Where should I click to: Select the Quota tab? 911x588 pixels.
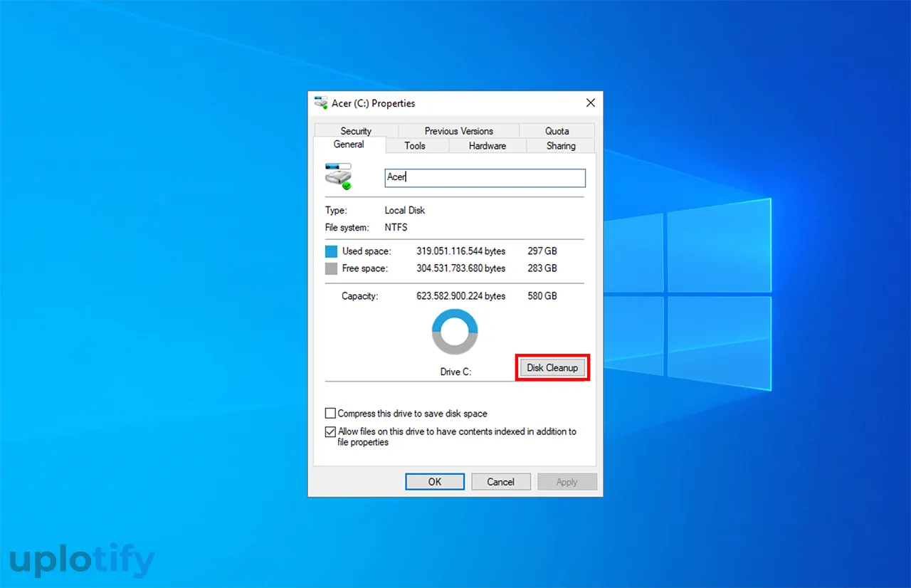pos(557,131)
